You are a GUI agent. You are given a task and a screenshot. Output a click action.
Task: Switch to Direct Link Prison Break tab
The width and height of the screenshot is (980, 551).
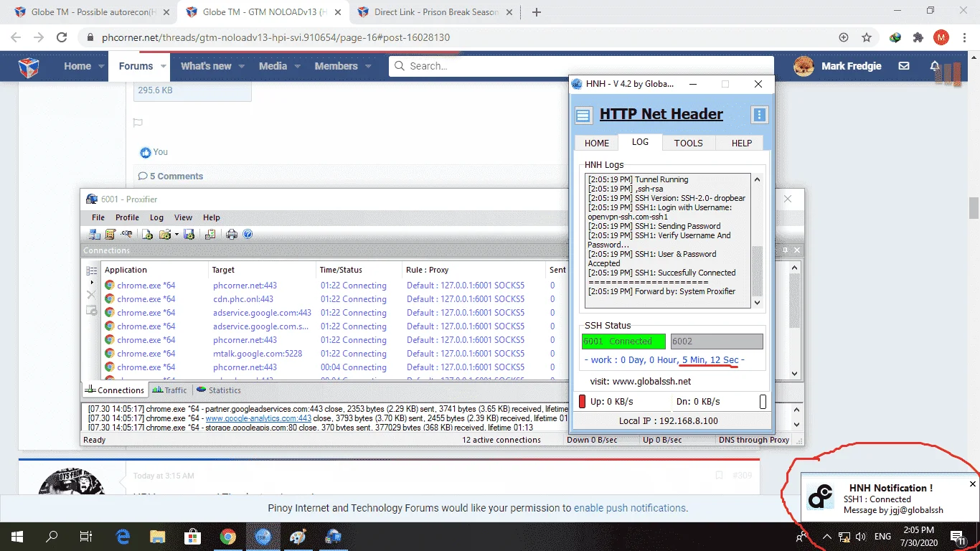(436, 12)
